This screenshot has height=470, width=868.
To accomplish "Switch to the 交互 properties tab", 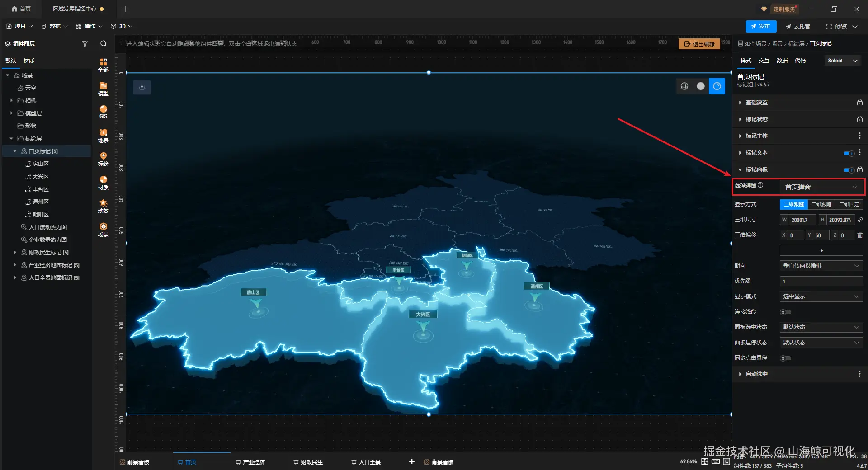I will 764,61.
